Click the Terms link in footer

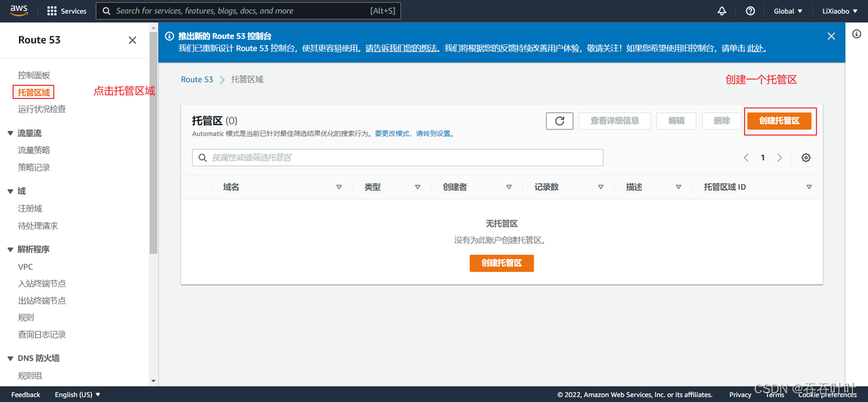click(x=774, y=395)
